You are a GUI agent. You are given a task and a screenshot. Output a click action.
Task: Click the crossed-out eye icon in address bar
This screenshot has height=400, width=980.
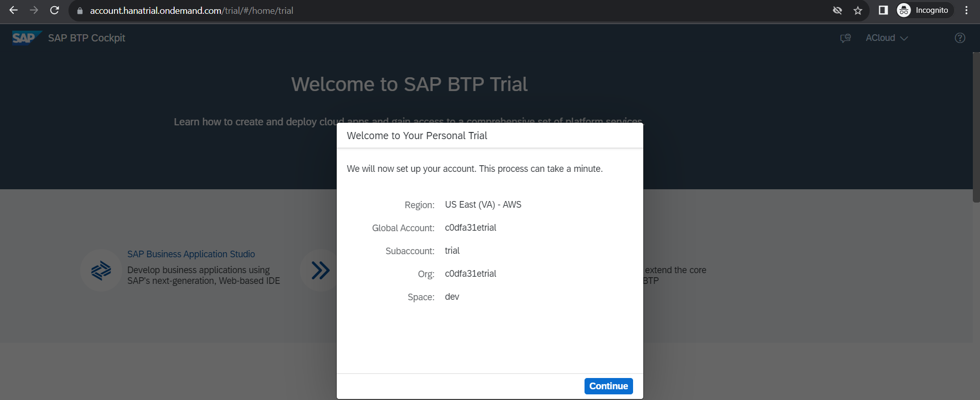click(837, 11)
